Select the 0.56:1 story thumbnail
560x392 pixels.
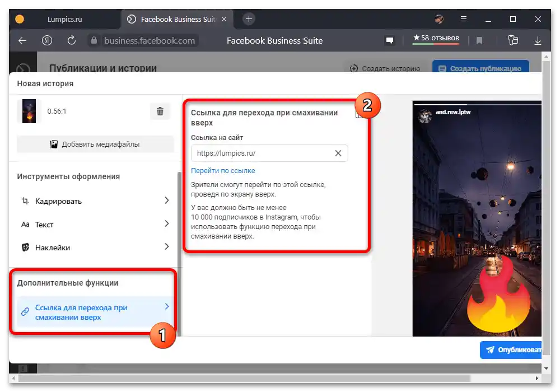pos(29,111)
